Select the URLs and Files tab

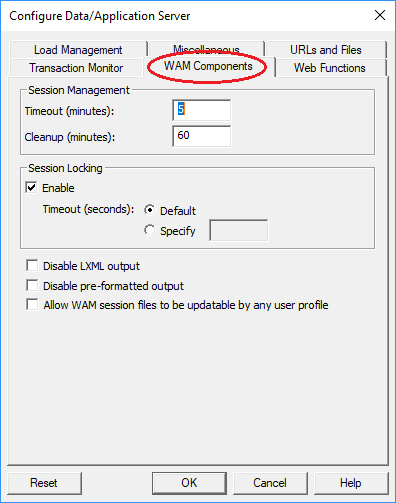pos(326,50)
